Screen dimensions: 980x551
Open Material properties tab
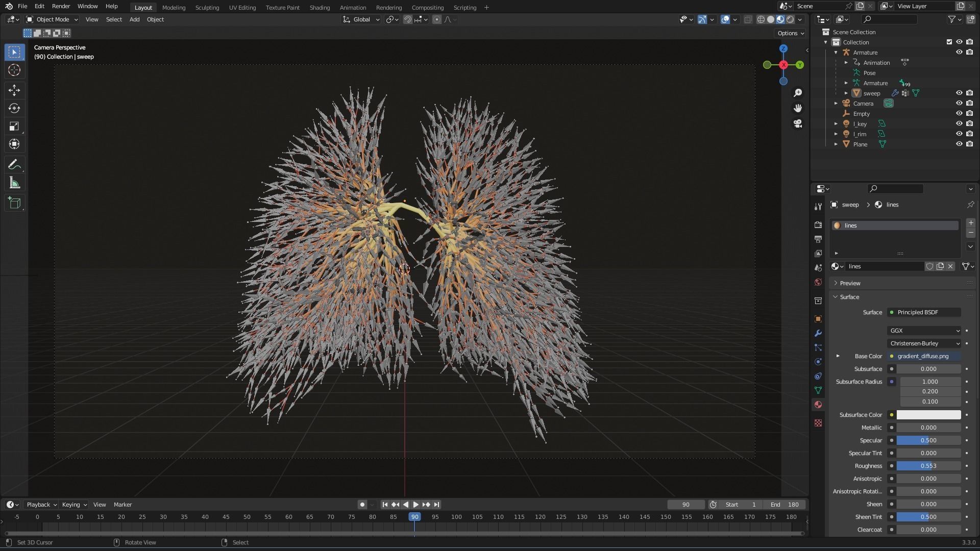pyautogui.click(x=818, y=405)
